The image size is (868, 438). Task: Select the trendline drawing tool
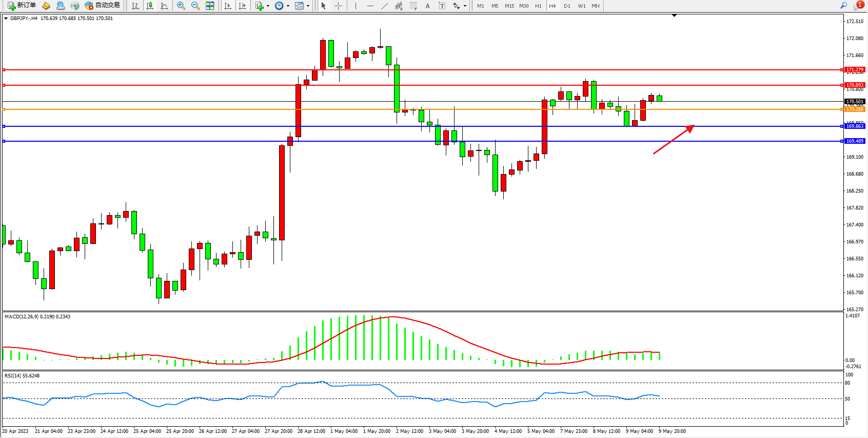385,6
